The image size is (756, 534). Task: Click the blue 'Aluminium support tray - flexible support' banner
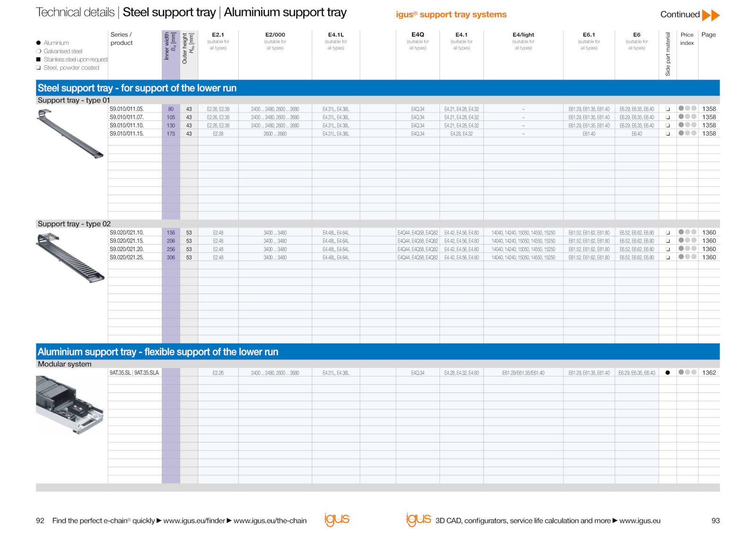(378, 352)
